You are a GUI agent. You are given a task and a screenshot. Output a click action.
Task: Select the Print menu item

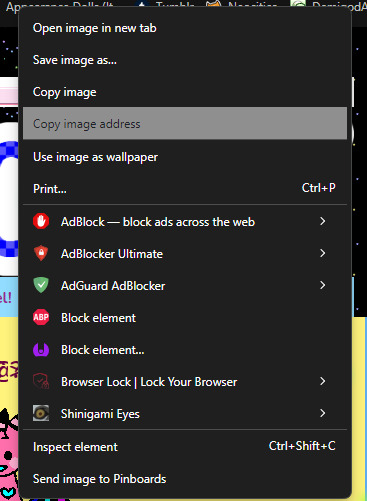point(185,189)
